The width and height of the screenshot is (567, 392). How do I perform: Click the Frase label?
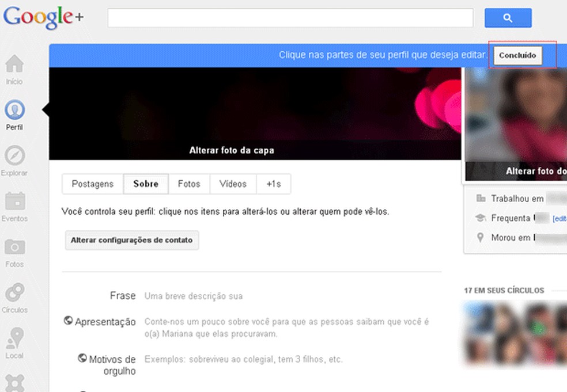pos(123,296)
